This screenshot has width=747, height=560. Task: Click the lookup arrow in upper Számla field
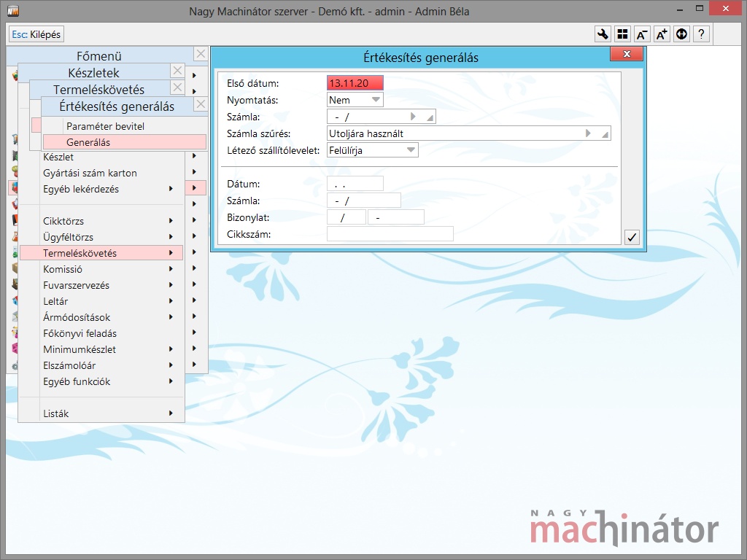413,117
